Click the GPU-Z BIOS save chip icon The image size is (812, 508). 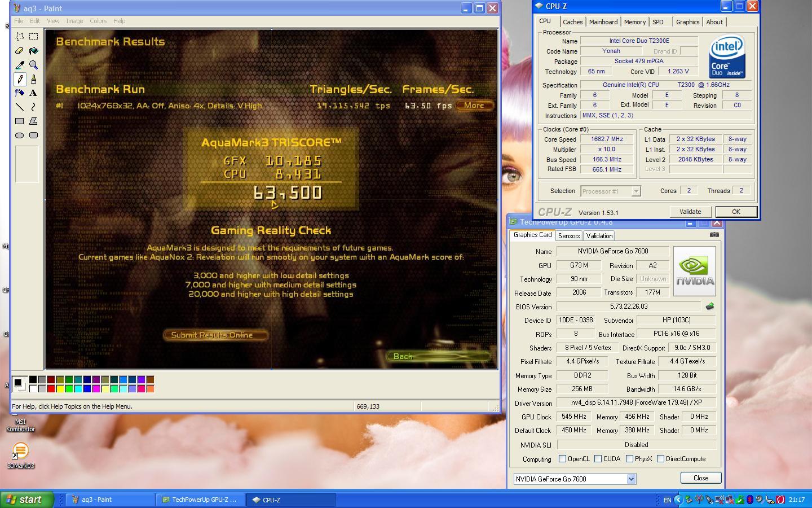[x=709, y=306]
